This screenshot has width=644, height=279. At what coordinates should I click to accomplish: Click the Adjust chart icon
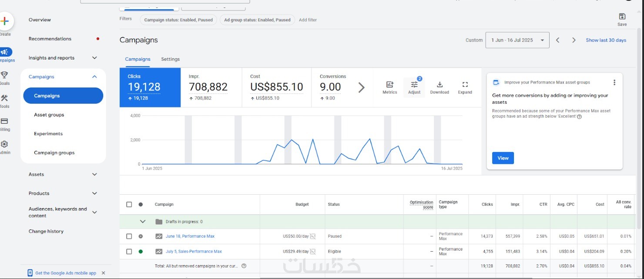pyautogui.click(x=414, y=85)
